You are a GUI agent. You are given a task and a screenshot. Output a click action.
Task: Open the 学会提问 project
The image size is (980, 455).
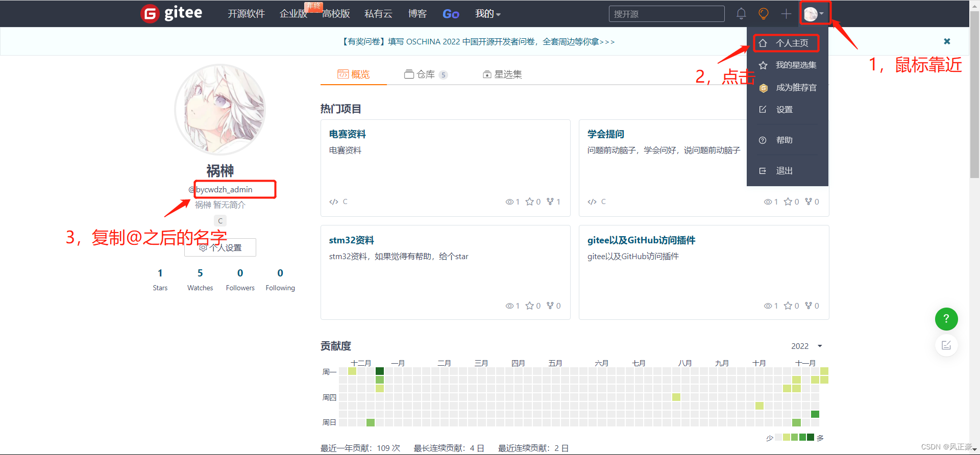605,134
